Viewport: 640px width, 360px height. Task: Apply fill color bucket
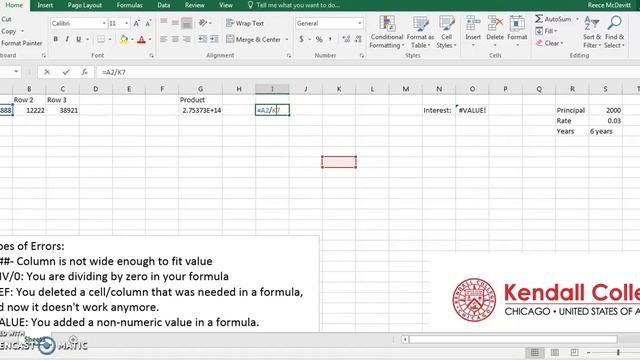[124, 40]
